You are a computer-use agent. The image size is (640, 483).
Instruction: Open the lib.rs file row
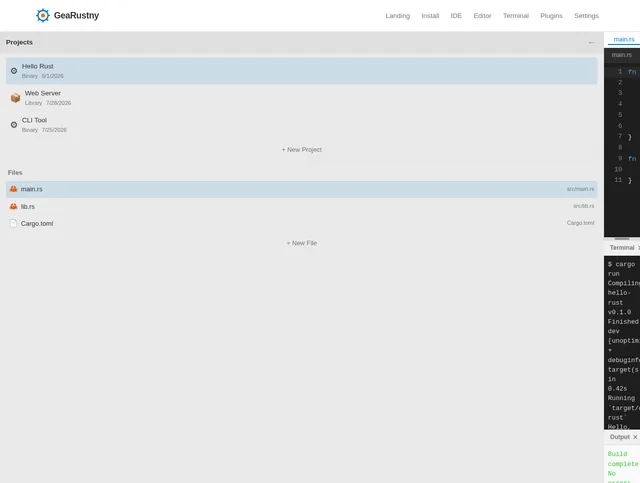coord(302,206)
